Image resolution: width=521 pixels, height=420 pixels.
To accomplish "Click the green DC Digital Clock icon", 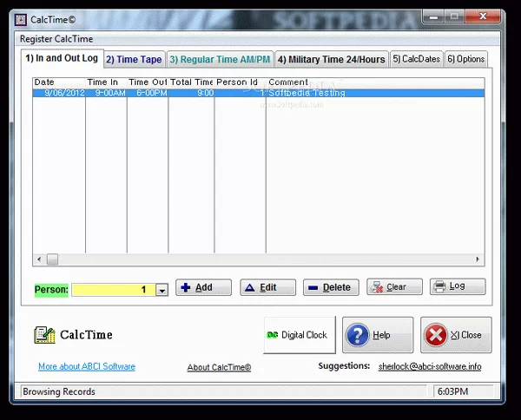I will (x=273, y=335).
